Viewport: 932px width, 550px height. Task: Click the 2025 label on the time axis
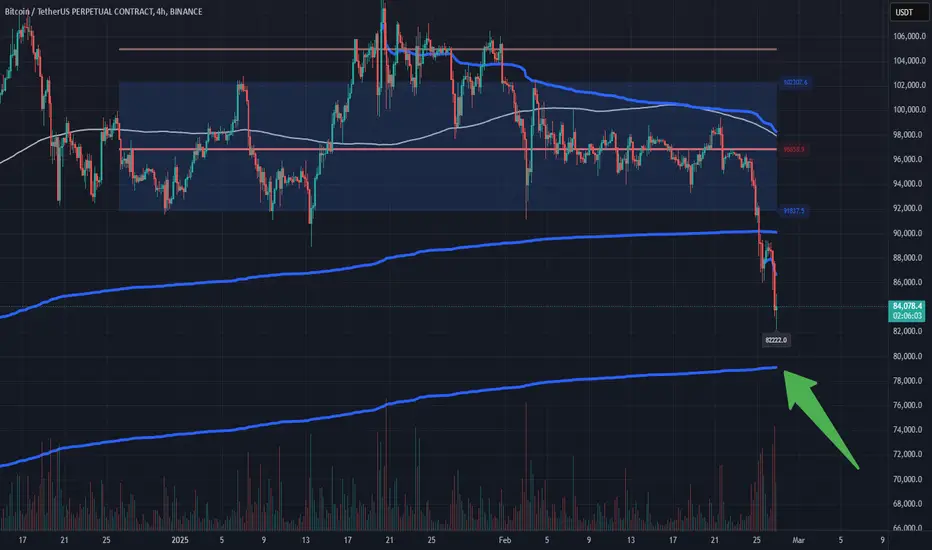pyautogui.click(x=180, y=540)
